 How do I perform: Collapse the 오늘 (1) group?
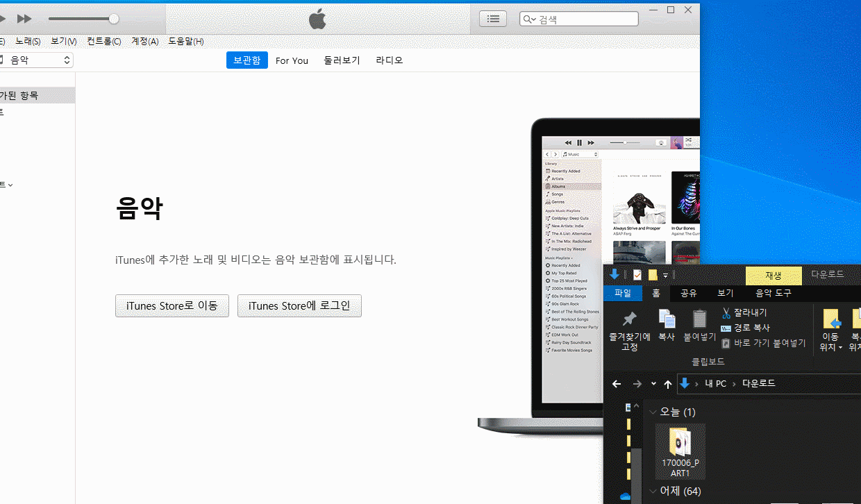[652, 412]
